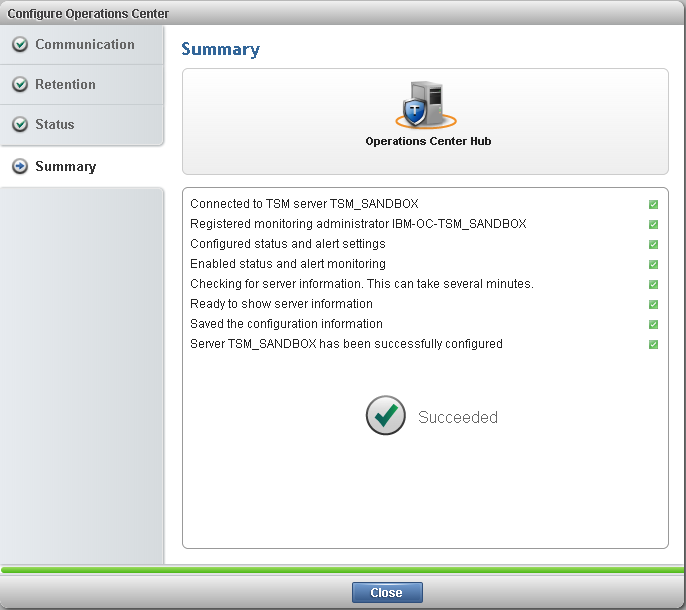The height and width of the screenshot is (610, 686).
Task: Click the Status step checkmark icon
Action: point(20,125)
